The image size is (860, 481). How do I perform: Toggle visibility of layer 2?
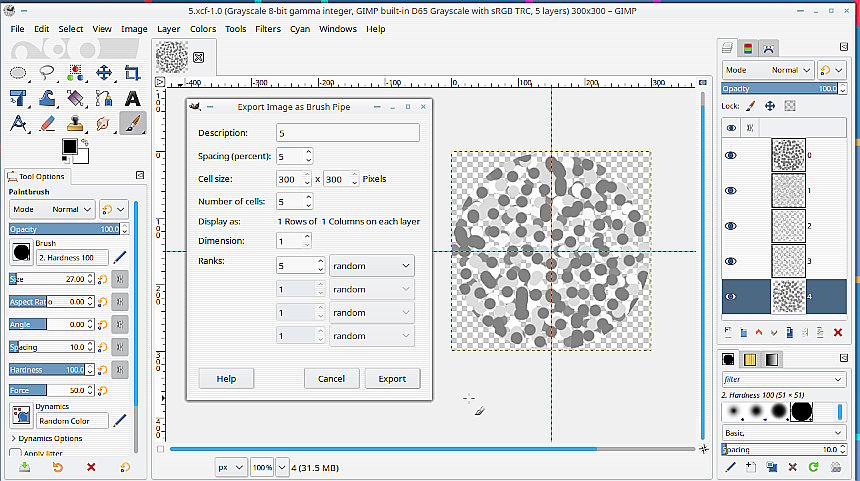tap(731, 226)
